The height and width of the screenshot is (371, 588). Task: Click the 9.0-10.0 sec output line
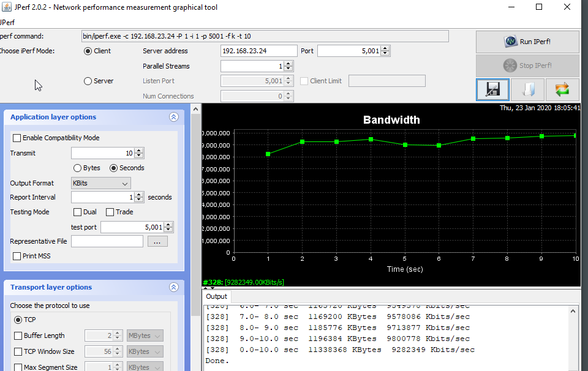338,339
